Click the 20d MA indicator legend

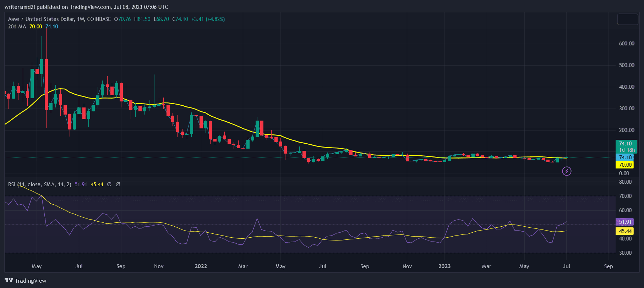pyautogui.click(x=17, y=27)
